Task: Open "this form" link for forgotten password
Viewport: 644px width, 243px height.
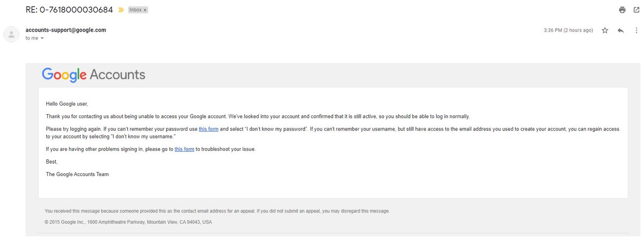Action: (x=208, y=129)
